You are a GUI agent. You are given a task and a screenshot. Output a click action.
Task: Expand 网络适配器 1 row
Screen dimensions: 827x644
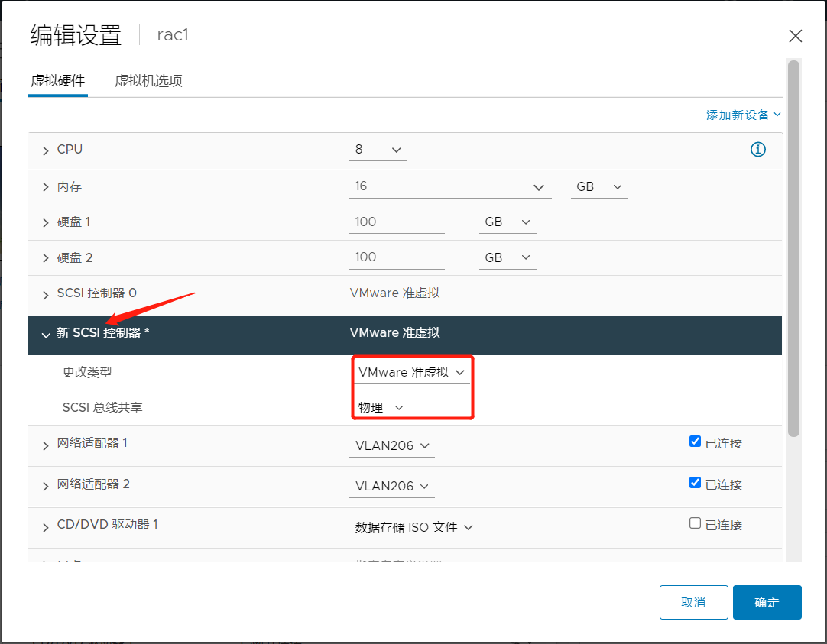pyautogui.click(x=46, y=446)
